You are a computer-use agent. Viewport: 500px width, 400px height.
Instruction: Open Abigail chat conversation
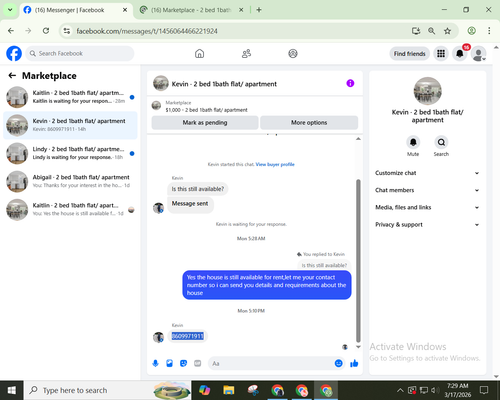coord(70,181)
